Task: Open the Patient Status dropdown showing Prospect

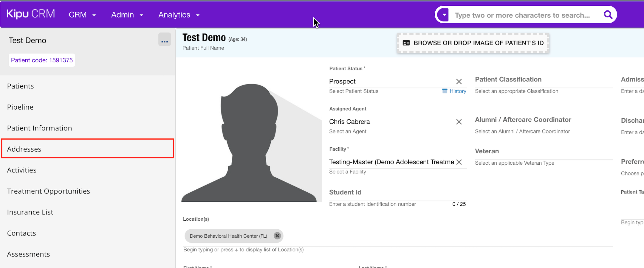Action: coord(391,81)
